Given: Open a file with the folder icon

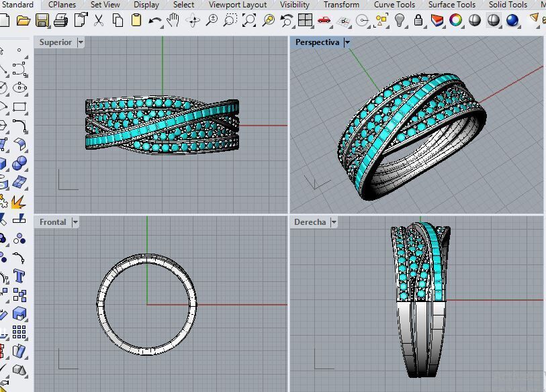Looking at the screenshot, I should point(24,21).
